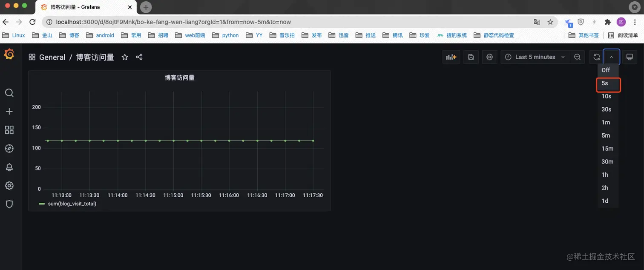Collapse the refresh interval dropdown
The width and height of the screenshot is (644, 270).
pyautogui.click(x=612, y=57)
